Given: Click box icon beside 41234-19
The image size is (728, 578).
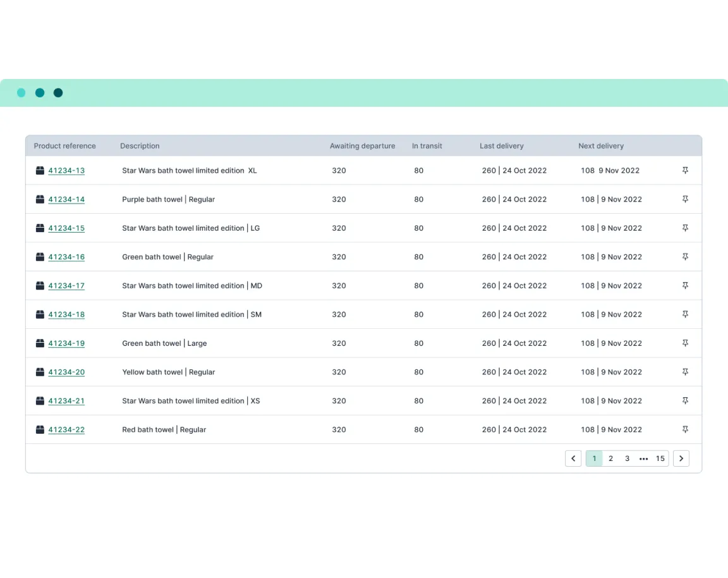Looking at the screenshot, I should click(40, 343).
